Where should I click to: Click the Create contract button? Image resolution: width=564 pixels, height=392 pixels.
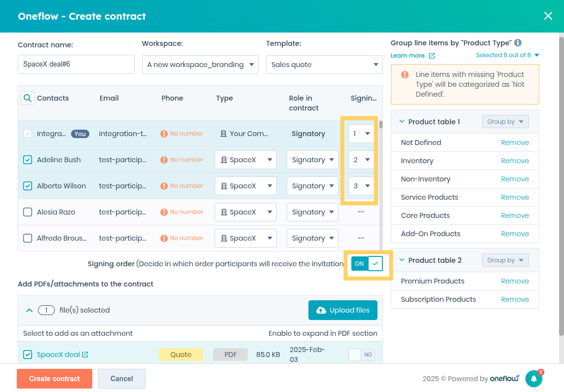(x=54, y=379)
